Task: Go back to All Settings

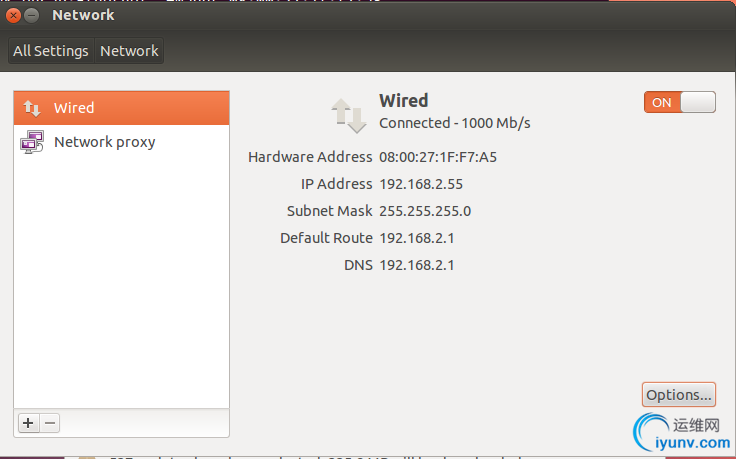Action: pos(51,51)
